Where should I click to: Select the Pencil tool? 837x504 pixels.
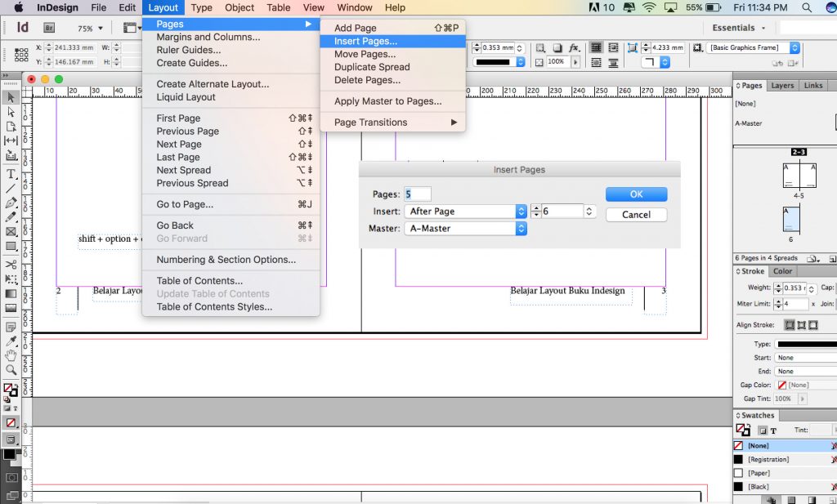pyautogui.click(x=11, y=217)
